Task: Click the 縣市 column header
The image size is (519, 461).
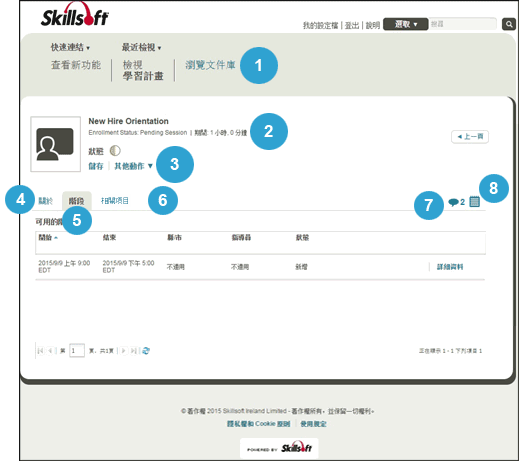Action: point(174,237)
